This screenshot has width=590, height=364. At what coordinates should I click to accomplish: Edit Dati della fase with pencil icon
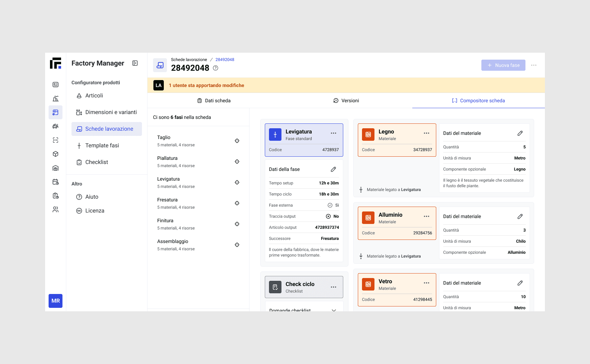pos(333,169)
